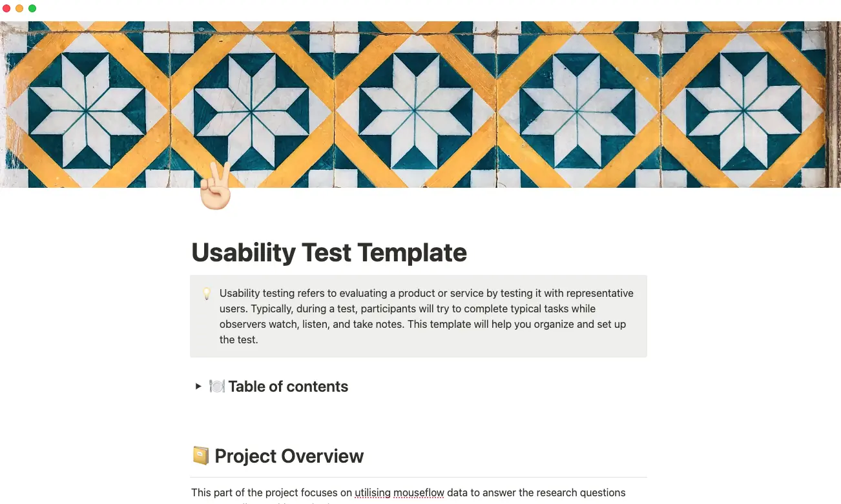Click the Project Overview heading text
The height and width of the screenshot is (504, 841).
[x=289, y=456]
